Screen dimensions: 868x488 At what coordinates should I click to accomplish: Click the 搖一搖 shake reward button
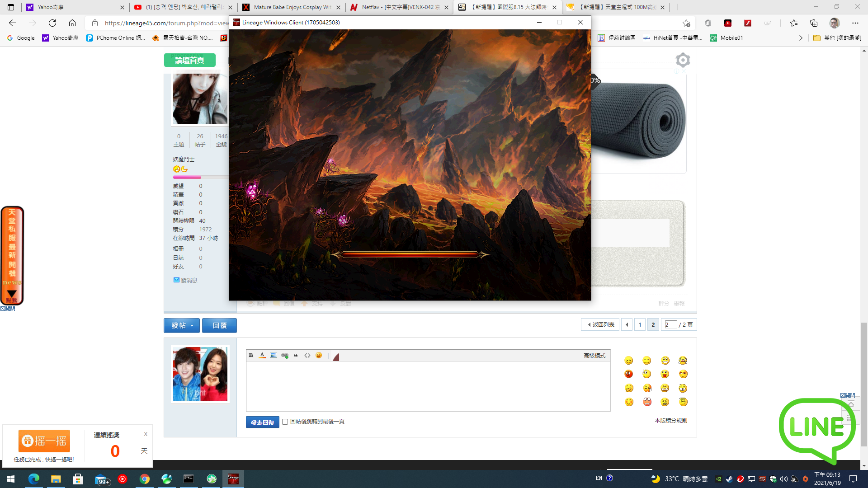(x=44, y=441)
